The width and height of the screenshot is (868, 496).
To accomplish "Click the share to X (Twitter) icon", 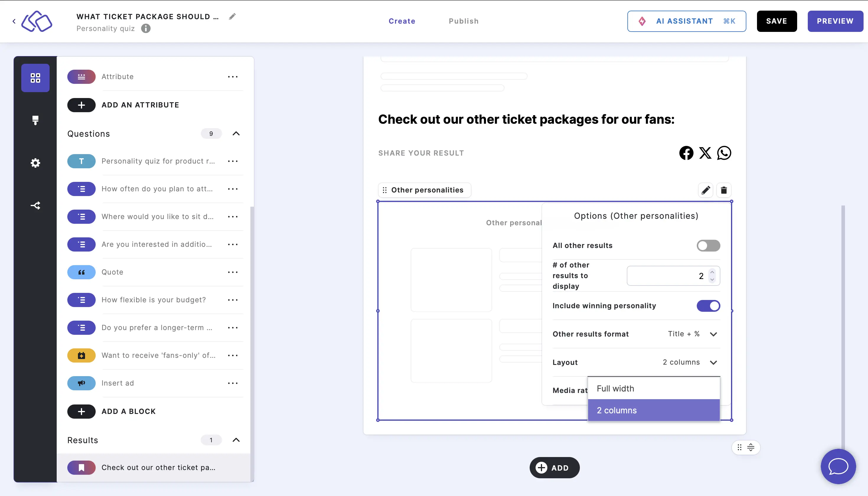I will pyautogui.click(x=705, y=153).
